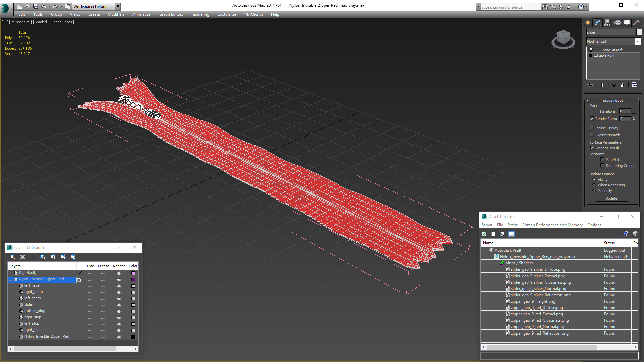
Task: Select Always update option radio
Action: pyautogui.click(x=594, y=180)
